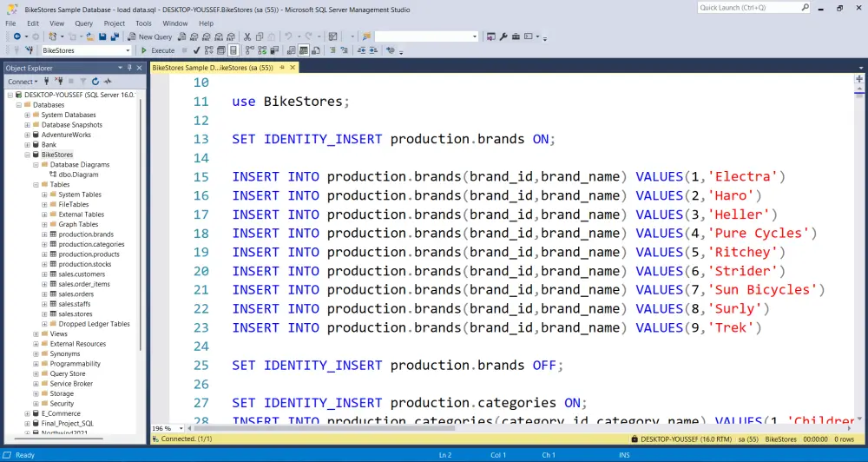Open the Edit menu
This screenshot has height=462, width=868.
click(33, 23)
